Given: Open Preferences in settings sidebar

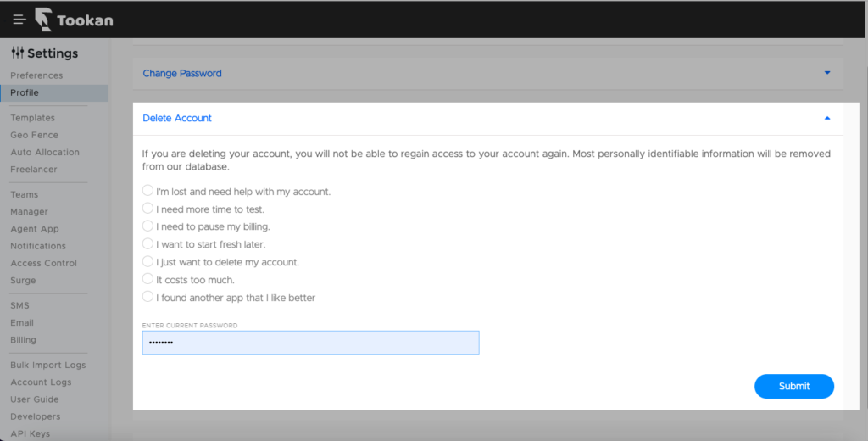Looking at the screenshot, I should tap(36, 75).
